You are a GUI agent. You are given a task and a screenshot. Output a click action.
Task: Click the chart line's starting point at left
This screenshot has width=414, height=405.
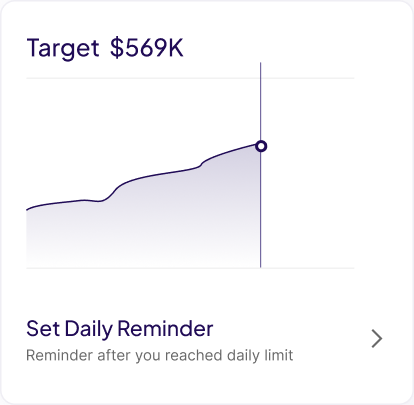tap(27, 209)
